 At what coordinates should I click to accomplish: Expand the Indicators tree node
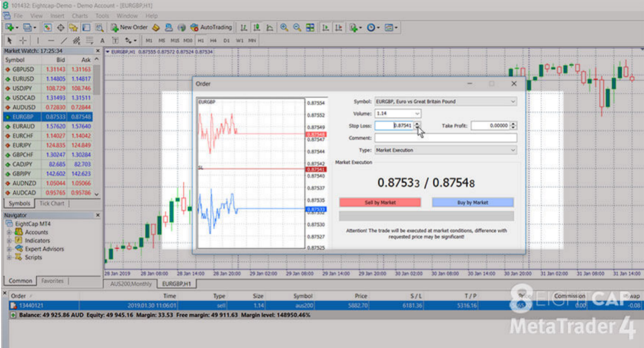(x=9, y=241)
